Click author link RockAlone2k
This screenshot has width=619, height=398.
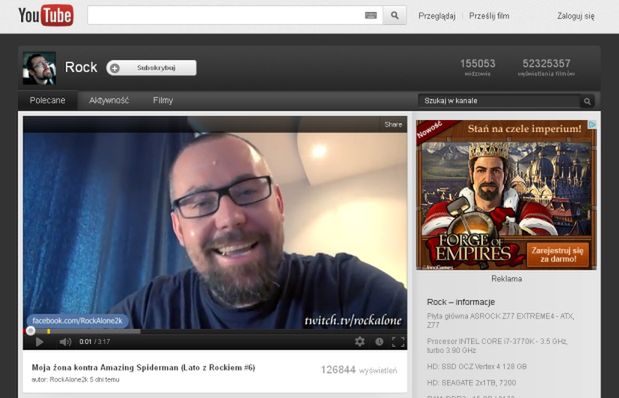tap(69, 380)
